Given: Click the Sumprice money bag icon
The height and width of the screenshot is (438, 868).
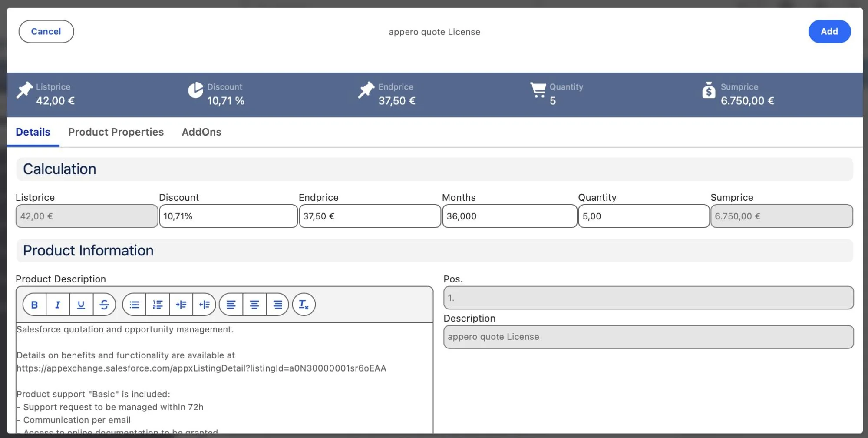Looking at the screenshot, I should pos(709,90).
